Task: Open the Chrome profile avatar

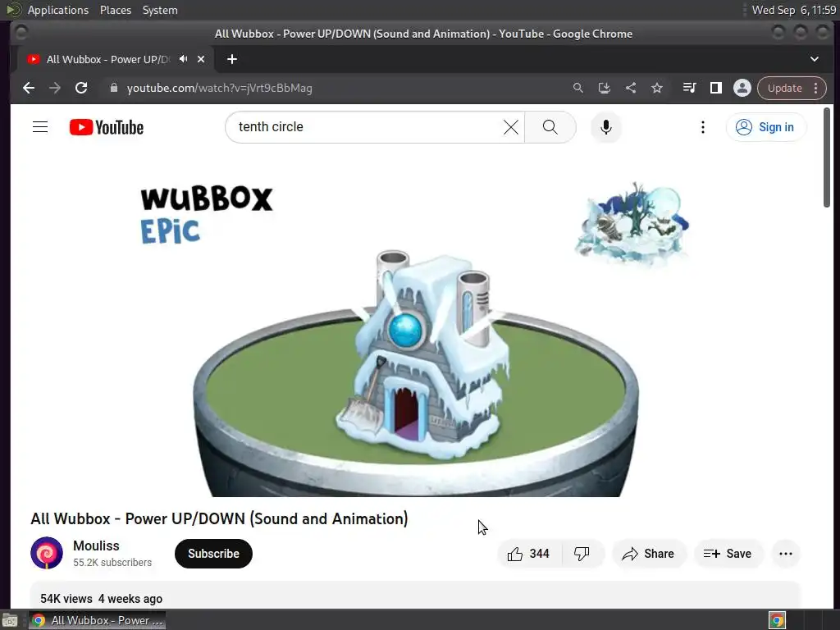Action: [742, 88]
